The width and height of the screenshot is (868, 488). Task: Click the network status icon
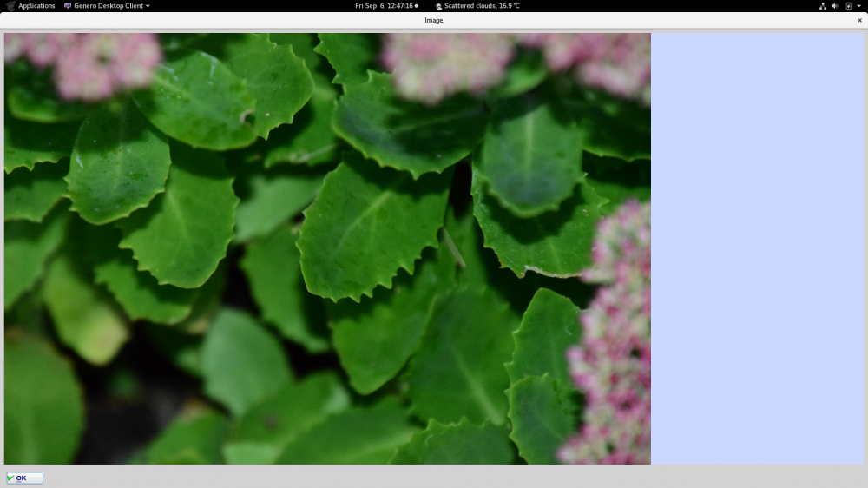pos(823,6)
